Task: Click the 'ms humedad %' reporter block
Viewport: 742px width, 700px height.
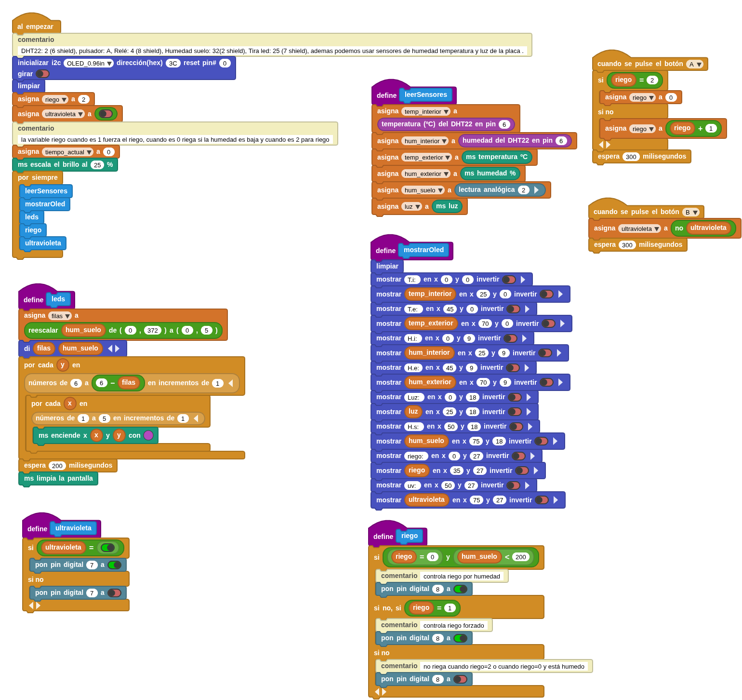Action: [x=490, y=173]
